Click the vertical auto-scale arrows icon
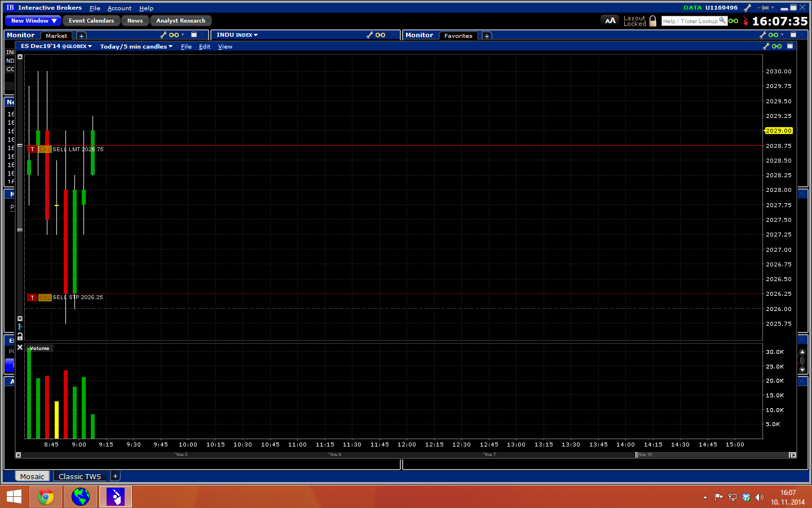Viewport: 812px width, 508px height. (x=20, y=327)
